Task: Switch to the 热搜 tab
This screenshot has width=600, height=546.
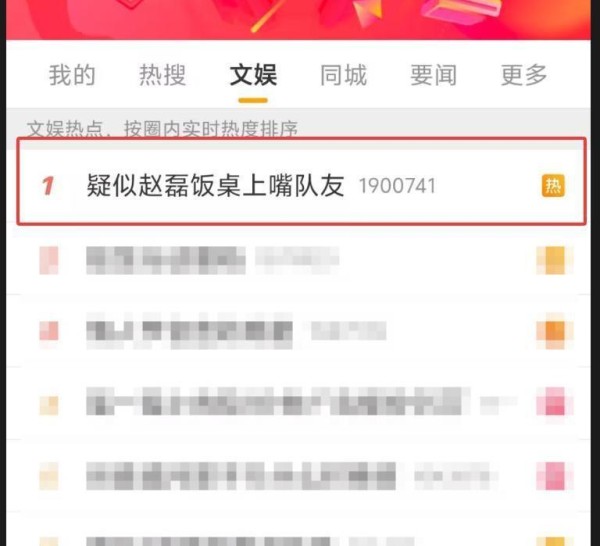Action: (x=162, y=75)
